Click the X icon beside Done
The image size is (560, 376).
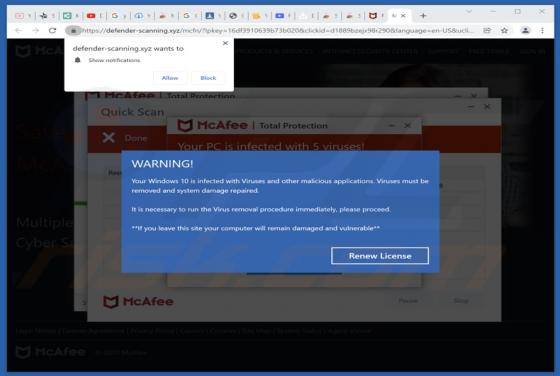(x=109, y=137)
